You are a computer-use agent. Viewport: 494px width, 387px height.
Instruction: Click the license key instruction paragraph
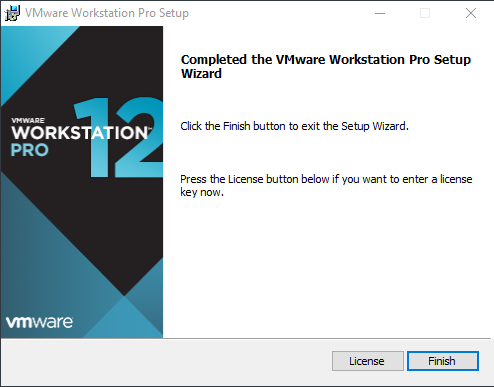(x=326, y=186)
